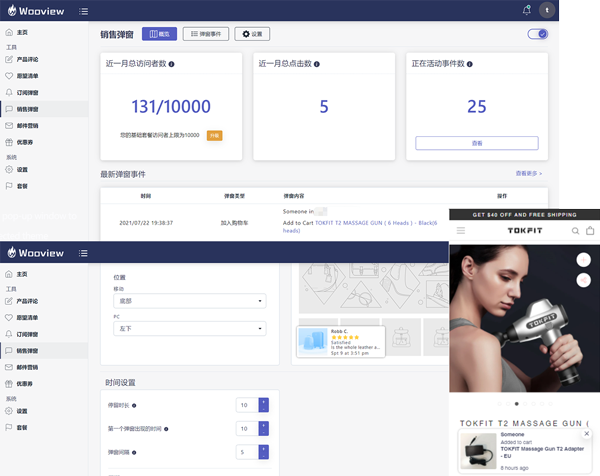Image resolution: width=600 pixels, height=476 pixels.
Task: Show info for 正在活动事件数
Action: [x=470, y=64]
